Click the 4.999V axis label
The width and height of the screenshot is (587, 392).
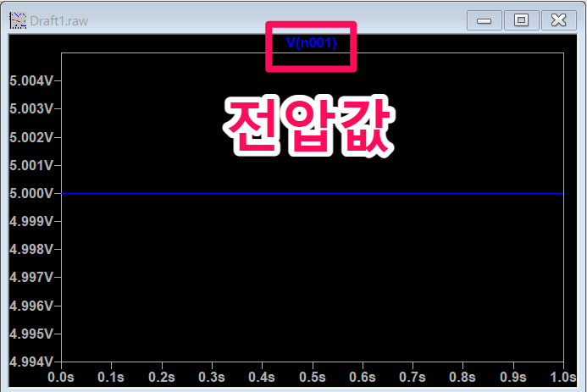(x=31, y=221)
